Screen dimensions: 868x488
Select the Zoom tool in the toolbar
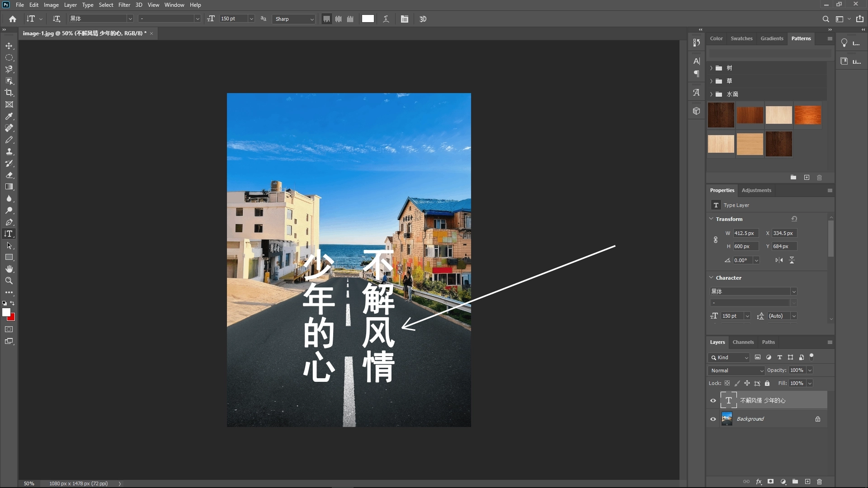tap(9, 281)
